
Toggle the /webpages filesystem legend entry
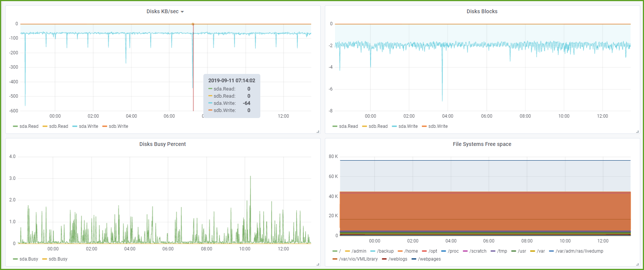tap(426, 259)
